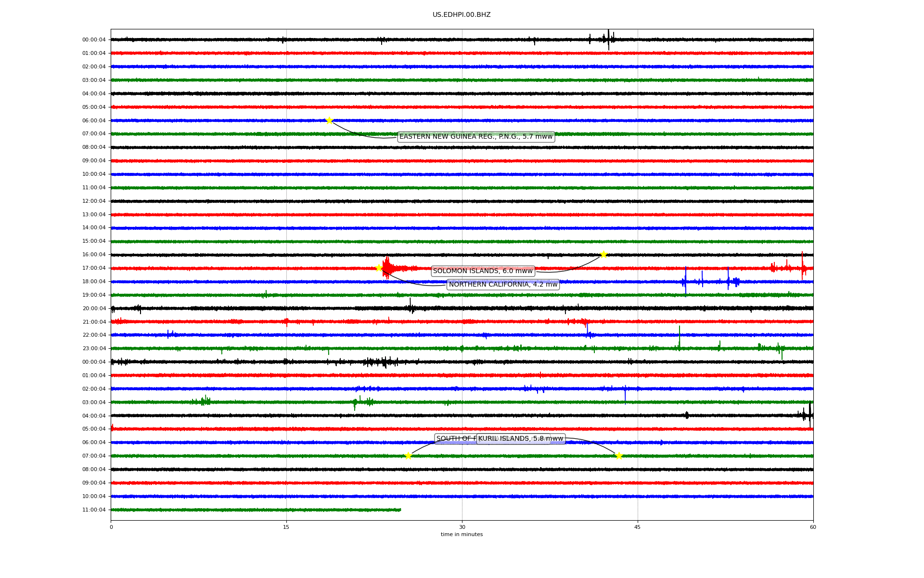Click the left star on the lower green trace
This screenshot has width=924, height=578.
[x=408, y=456]
